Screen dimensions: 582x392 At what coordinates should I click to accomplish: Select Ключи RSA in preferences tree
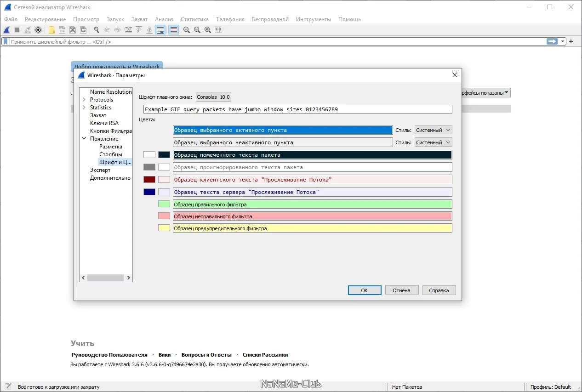tap(104, 123)
